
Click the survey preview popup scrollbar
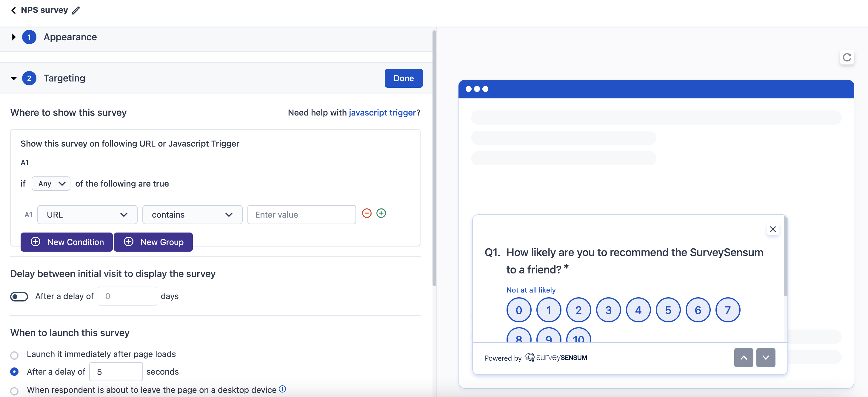tap(785, 256)
